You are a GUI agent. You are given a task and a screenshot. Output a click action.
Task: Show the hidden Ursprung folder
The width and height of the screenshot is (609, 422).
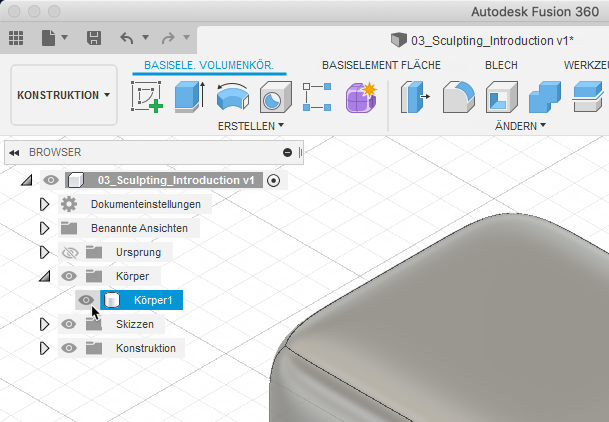tap(70, 253)
